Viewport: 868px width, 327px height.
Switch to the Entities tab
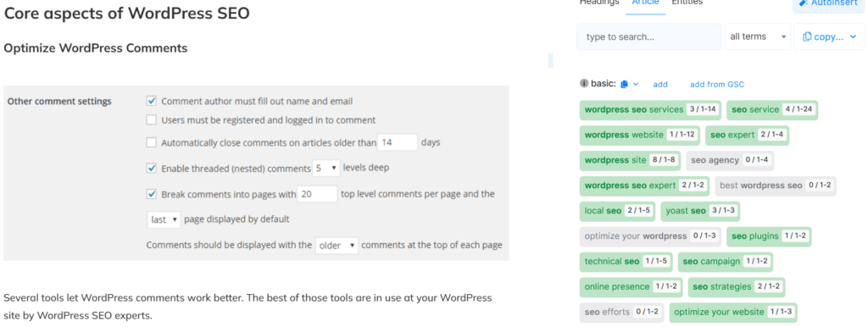tap(687, 3)
